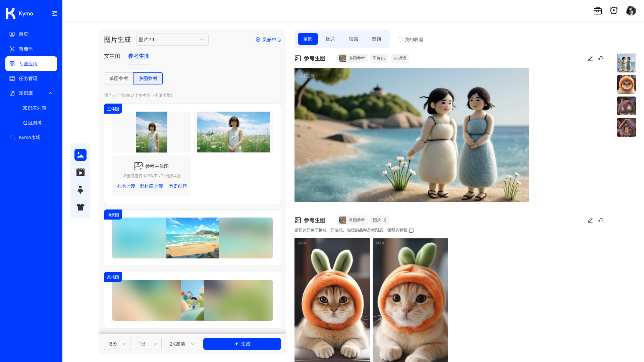Switch to 单图参考 mode
The height and width of the screenshot is (362, 644).
coord(118,78)
